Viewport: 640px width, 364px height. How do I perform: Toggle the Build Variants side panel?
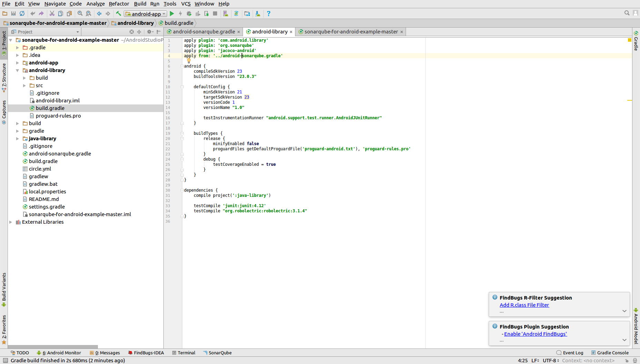(x=4, y=290)
